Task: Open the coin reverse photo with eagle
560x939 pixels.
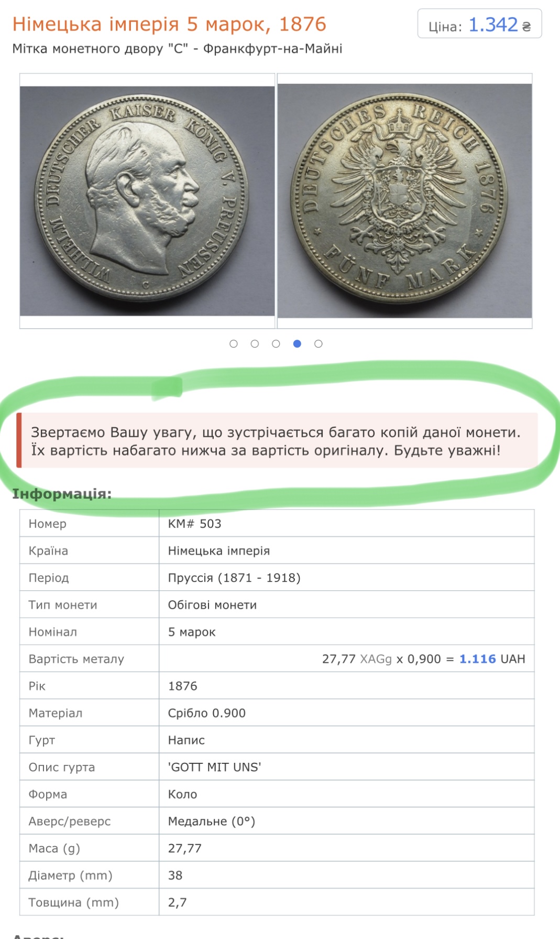Action: click(405, 201)
